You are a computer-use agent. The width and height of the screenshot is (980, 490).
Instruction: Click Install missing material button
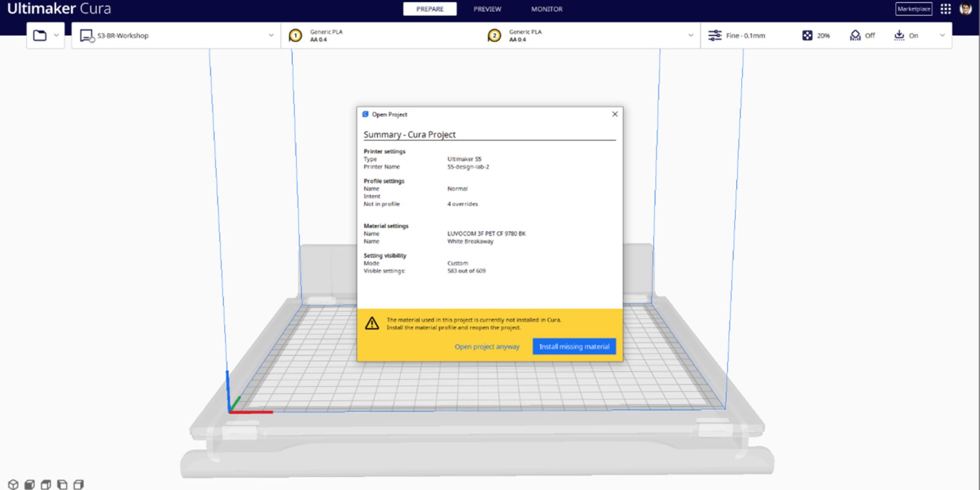574,347
